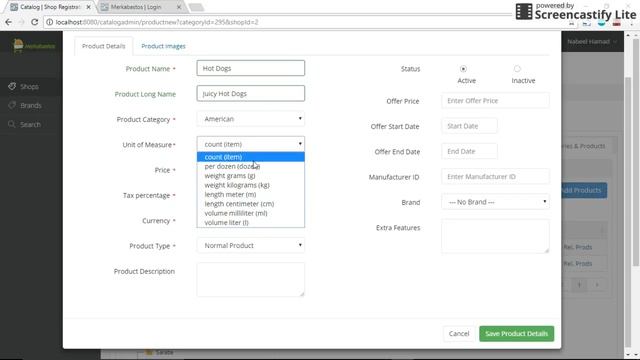Screen dimensions: 640x360
Task: Reload the page with the refresh icon
Action: click(35, 22)
